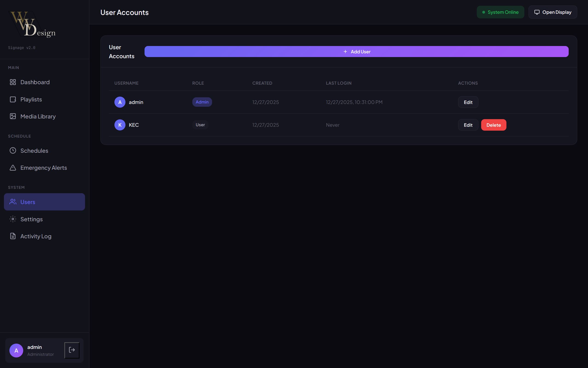Click the KEC user avatar circle
The image size is (588, 368).
point(120,125)
